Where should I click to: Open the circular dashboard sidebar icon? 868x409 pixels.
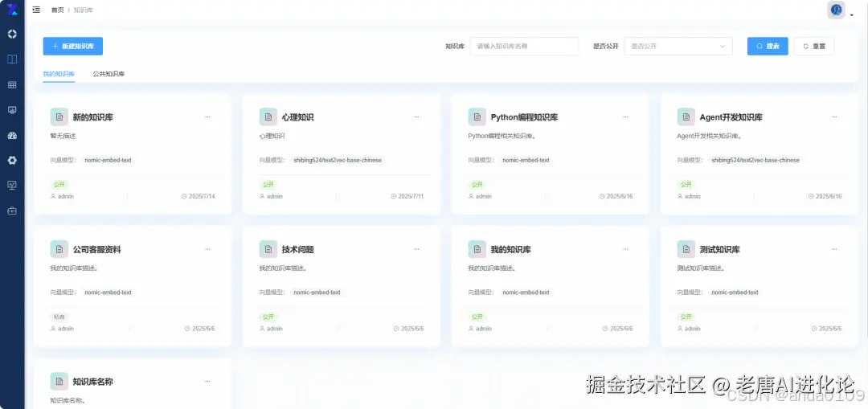coord(12,34)
